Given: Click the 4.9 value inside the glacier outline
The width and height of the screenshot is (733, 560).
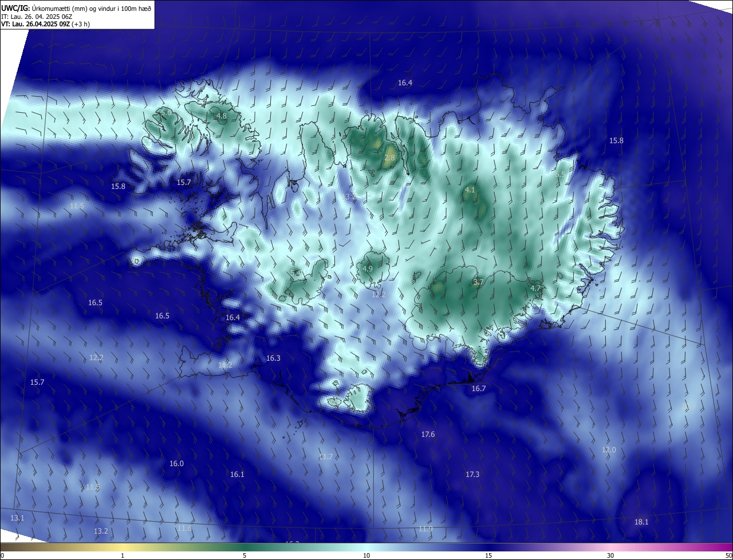Looking at the screenshot, I should (x=368, y=269).
